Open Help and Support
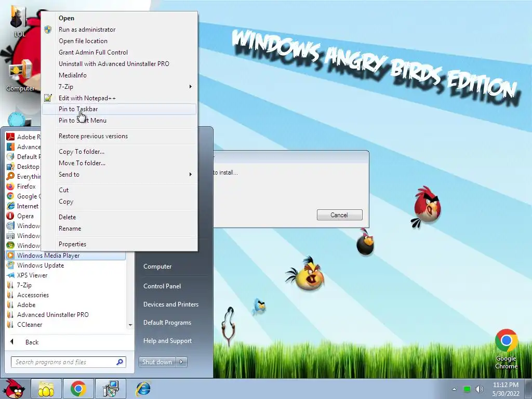This screenshot has height=399, width=532. [x=167, y=341]
